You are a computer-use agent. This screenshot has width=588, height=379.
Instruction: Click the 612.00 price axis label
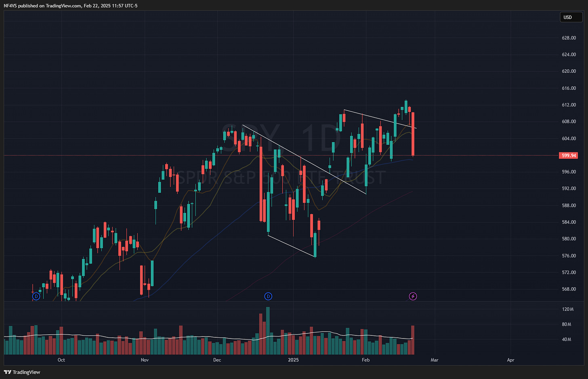click(x=569, y=105)
